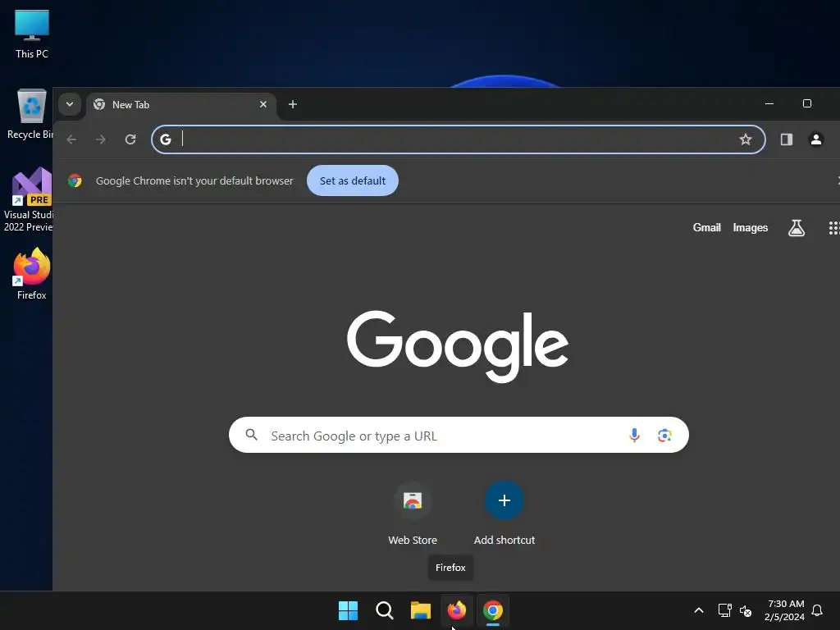This screenshot has height=630, width=840.
Task: Open Gmail link
Action: 706,228
